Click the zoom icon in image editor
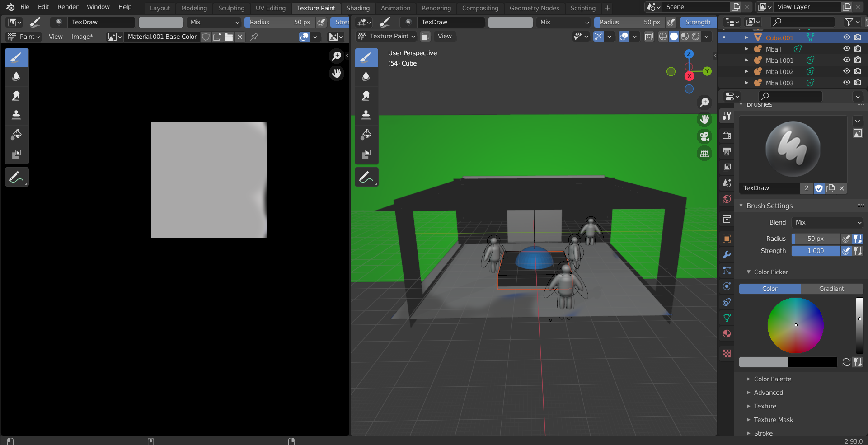Image resolution: width=868 pixels, height=445 pixels. [337, 56]
